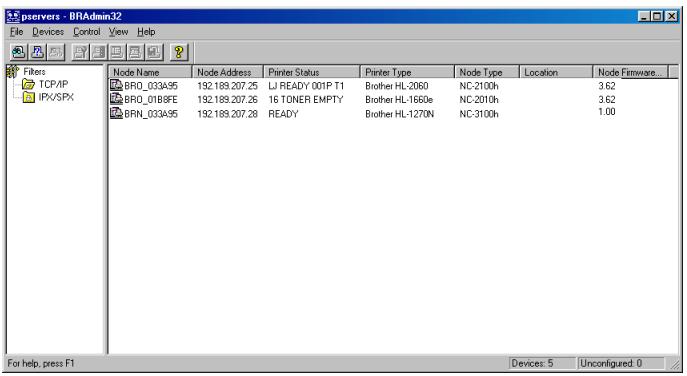The height and width of the screenshot is (376, 687).
Task: Click the Devices: 5 status bar entry
Action: click(542, 363)
